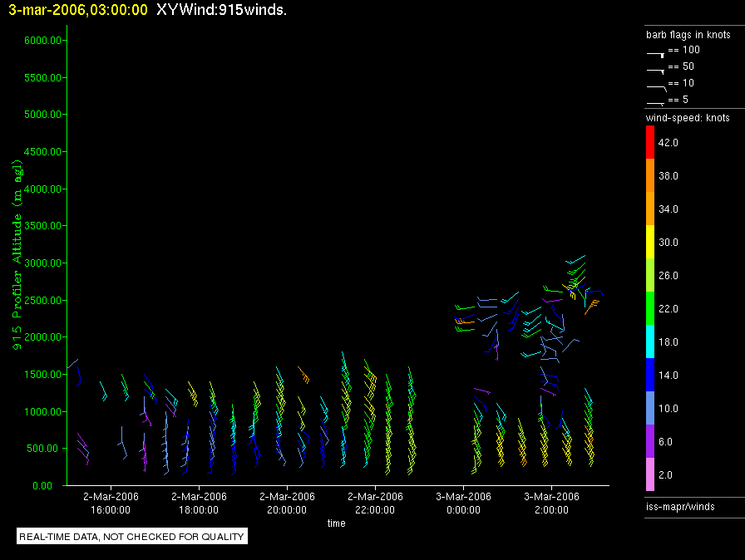The image size is (745, 560).
Task: Click the yellow timestamp 3-mar-2006,03:00:00
Action: point(78,10)
